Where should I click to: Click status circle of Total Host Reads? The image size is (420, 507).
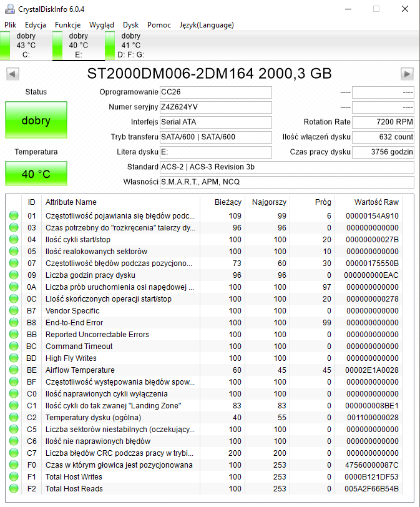14,488
